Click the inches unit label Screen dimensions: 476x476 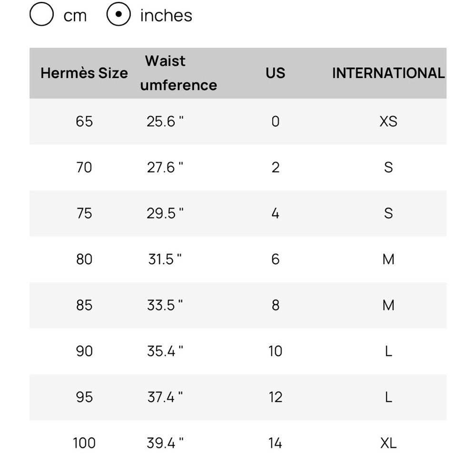coord(166,16)
